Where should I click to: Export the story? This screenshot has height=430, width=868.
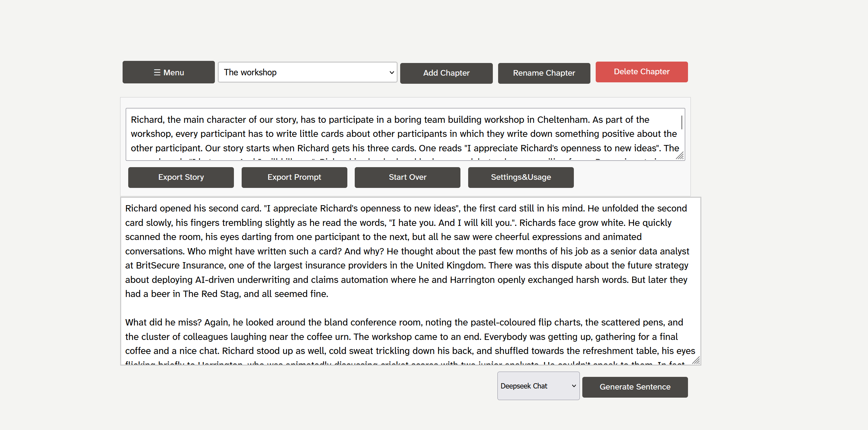pyautogui.click(x=181, y=177)
